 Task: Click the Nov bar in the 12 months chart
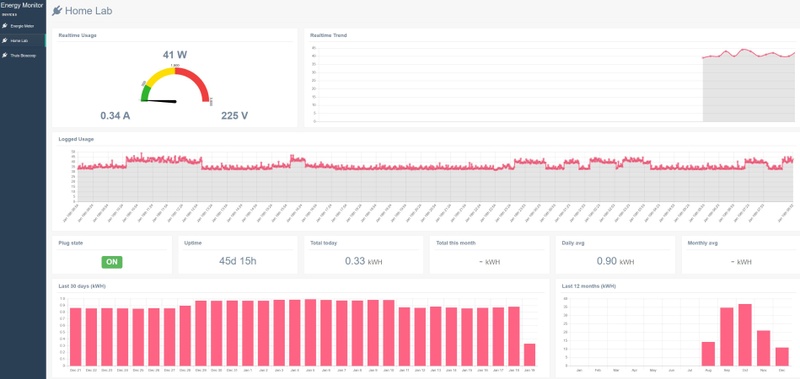pos(763,348)
